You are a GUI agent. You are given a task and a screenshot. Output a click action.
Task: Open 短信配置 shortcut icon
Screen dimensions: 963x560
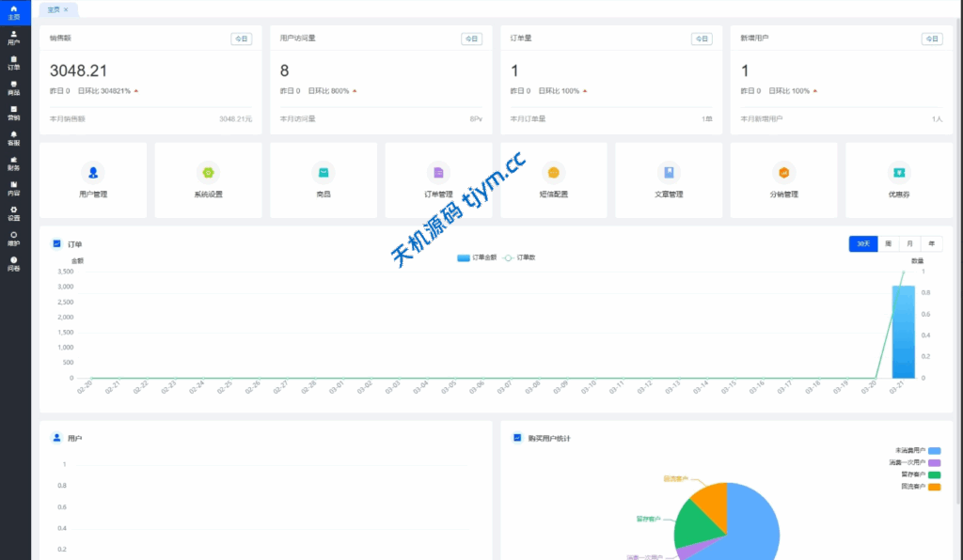coord(553,173)
